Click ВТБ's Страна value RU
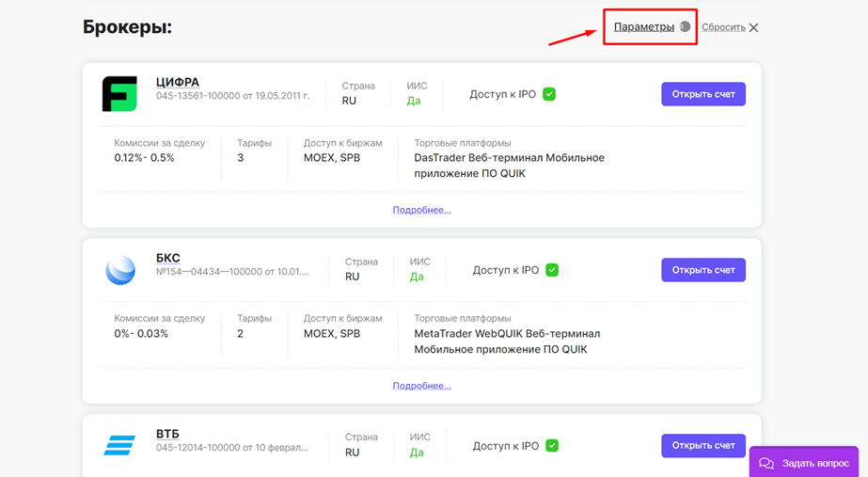Viewport: 868px width, 477px height. pyautogui.click(x=352, y=453)
